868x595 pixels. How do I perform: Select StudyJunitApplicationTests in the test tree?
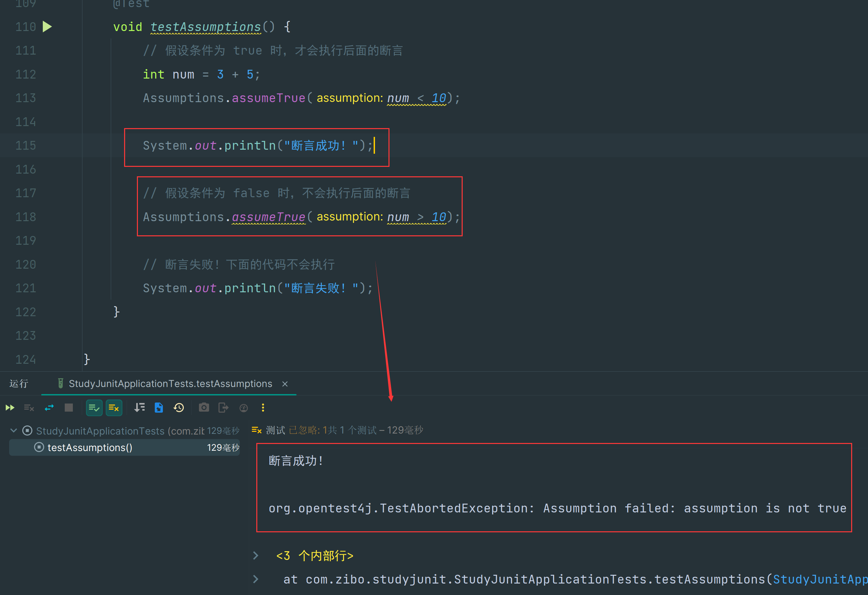pos(120,431)
